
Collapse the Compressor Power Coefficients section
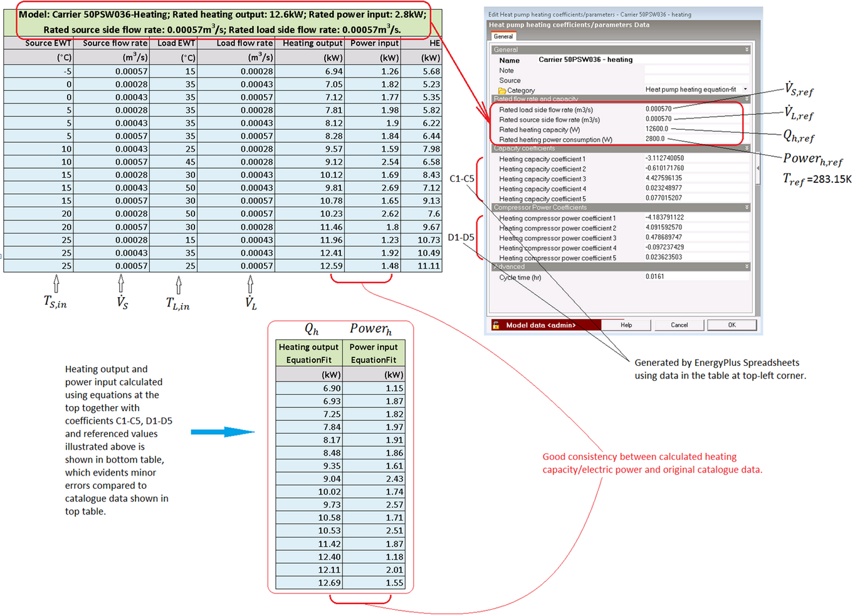[x=747, y=207]
